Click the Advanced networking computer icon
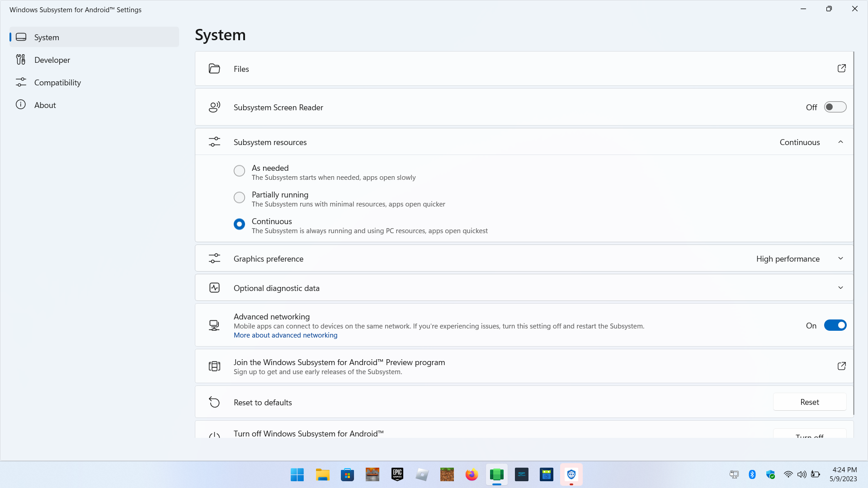Screen dimensions: 868x488 coord(214,325)
